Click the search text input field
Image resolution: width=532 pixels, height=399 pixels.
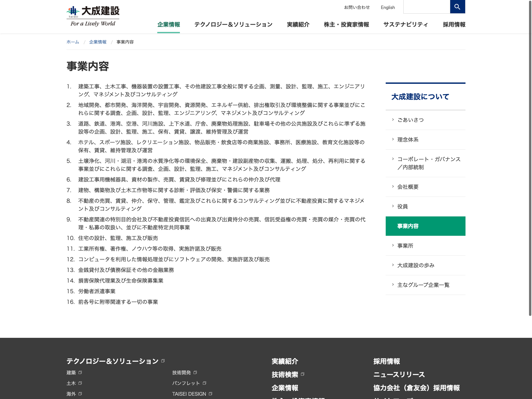426,7
